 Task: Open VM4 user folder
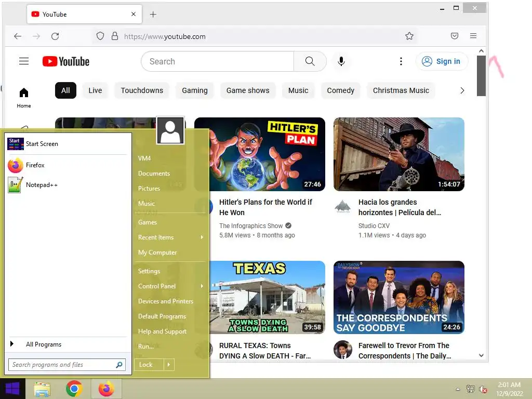pyautogui.click(x=144, y=158)
